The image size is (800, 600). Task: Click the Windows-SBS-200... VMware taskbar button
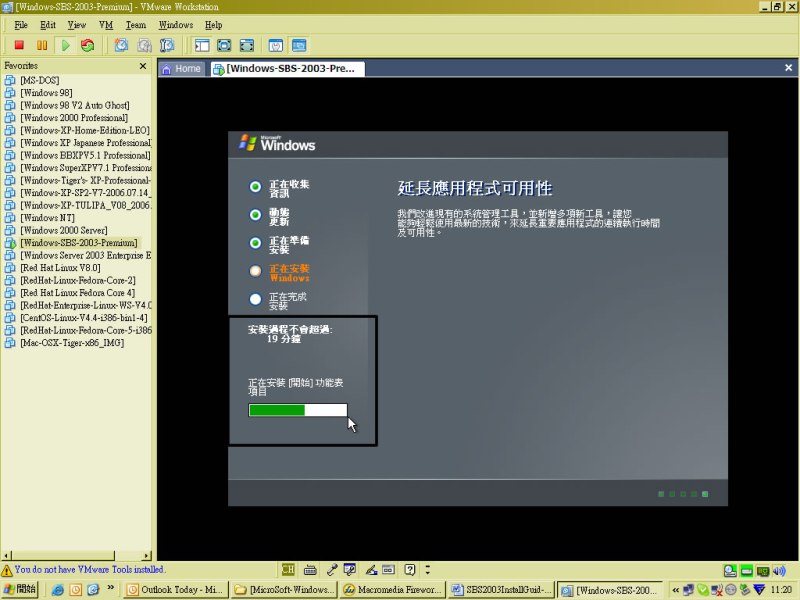[610, 590]
